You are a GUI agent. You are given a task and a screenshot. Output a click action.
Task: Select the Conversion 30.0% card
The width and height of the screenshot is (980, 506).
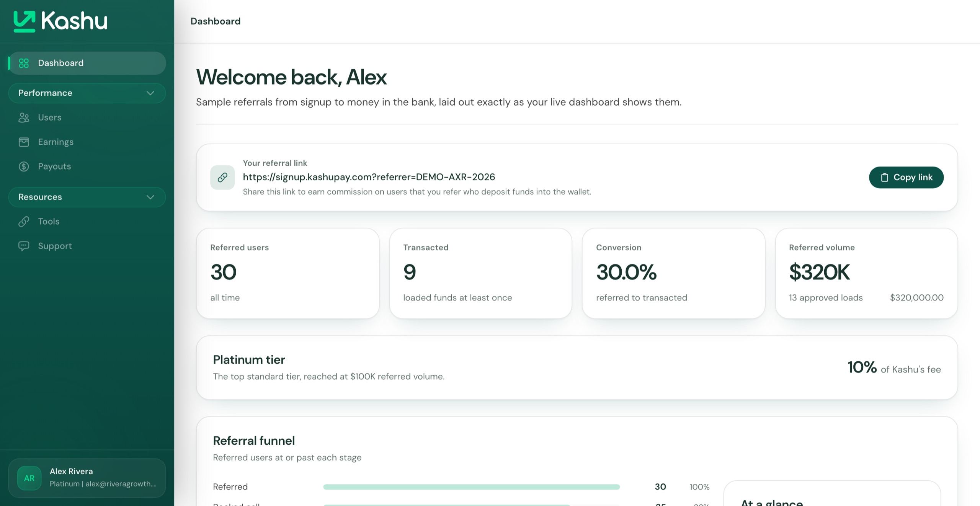[x=674, y=273]
